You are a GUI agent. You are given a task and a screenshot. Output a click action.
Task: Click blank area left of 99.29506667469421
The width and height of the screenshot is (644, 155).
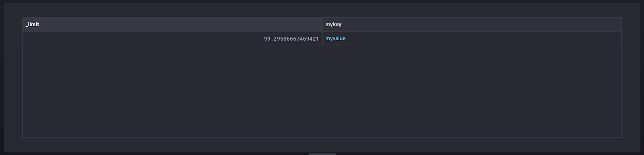[143, 39]
